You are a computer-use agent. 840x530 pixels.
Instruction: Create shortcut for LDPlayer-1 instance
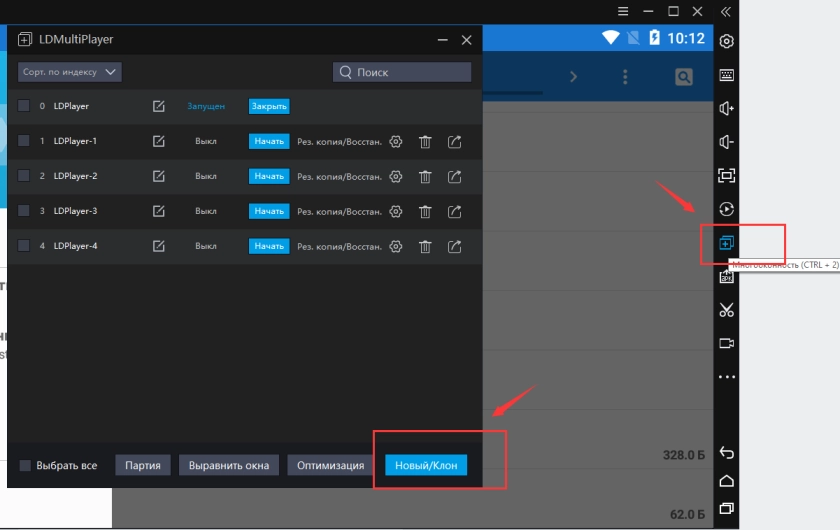click(x=454, y=141)
